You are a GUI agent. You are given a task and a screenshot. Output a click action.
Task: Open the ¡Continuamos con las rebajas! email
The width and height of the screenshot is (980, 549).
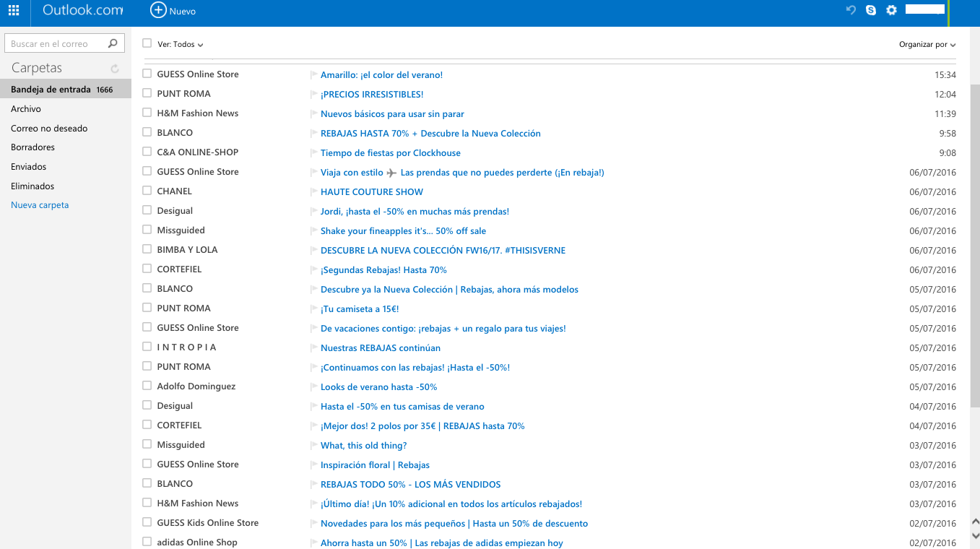pyautogui.click(x=415, y=368)
